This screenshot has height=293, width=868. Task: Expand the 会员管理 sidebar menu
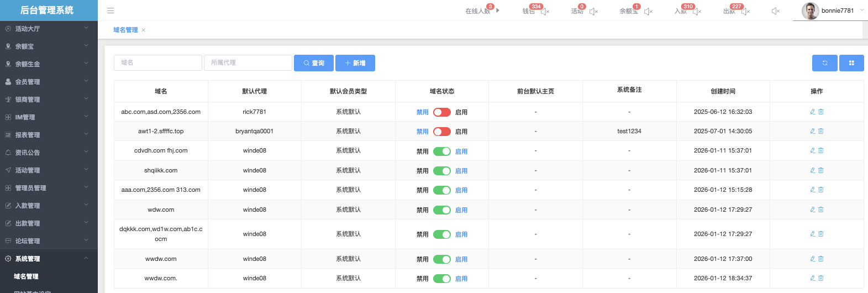click(x=49, y=82)
